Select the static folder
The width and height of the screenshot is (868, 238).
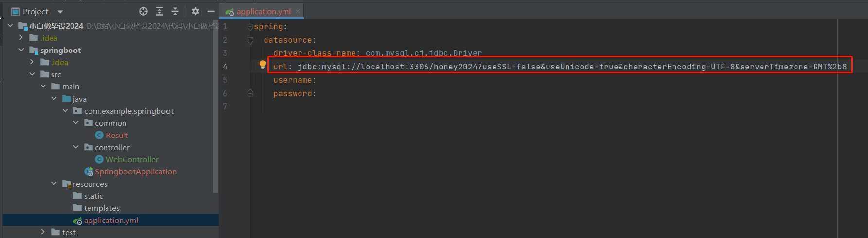[x=93, y=196]
